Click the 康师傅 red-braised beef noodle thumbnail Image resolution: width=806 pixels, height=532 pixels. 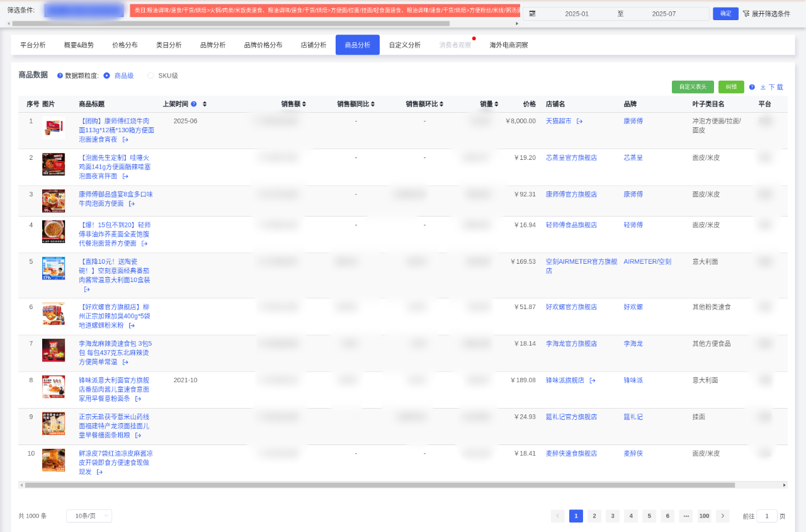tap(54, 128)
